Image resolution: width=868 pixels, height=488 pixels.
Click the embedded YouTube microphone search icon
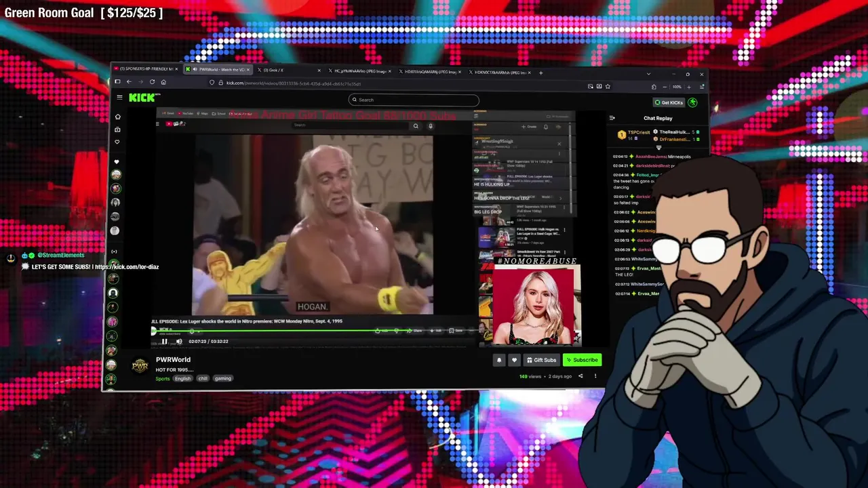pos(430,126)
